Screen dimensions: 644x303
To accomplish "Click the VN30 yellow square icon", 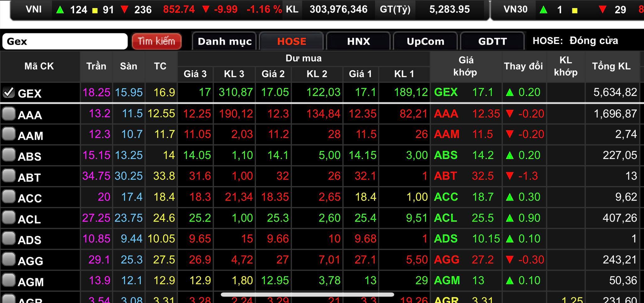I will [575, 11].
